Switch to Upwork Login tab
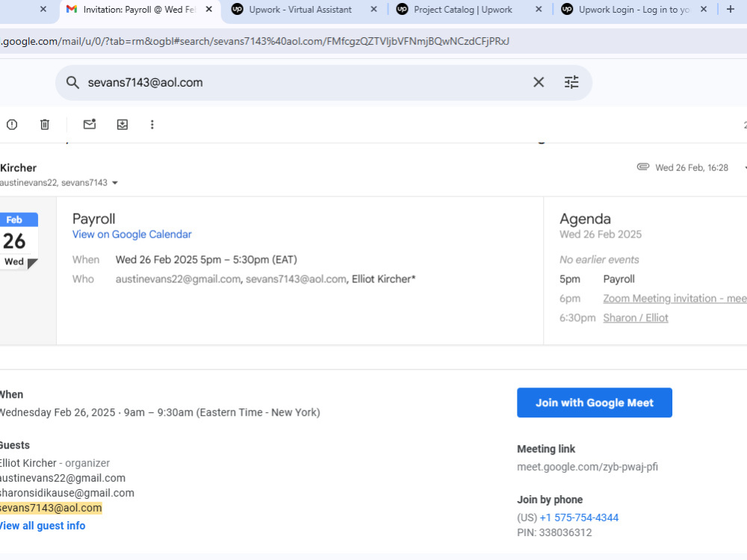Viewport: 747px width, 560px height. tap(633, 10)
